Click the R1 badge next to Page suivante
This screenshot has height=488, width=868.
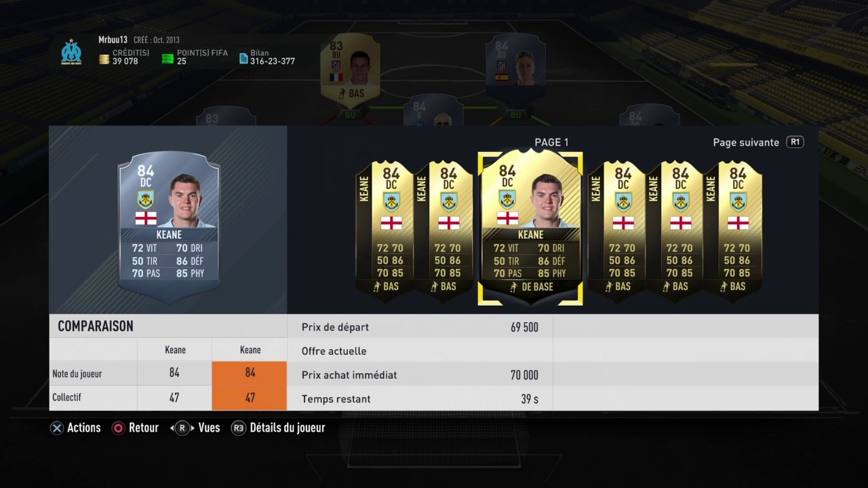pos(795,142)
